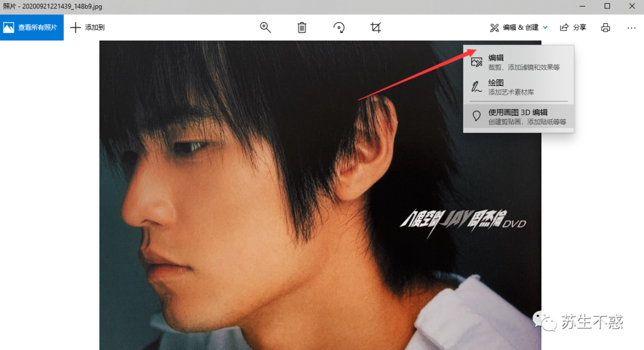644x350 pixels.
Task: Click the scissors icon beside 编辑 & 创建
Action: pos(494,27)
